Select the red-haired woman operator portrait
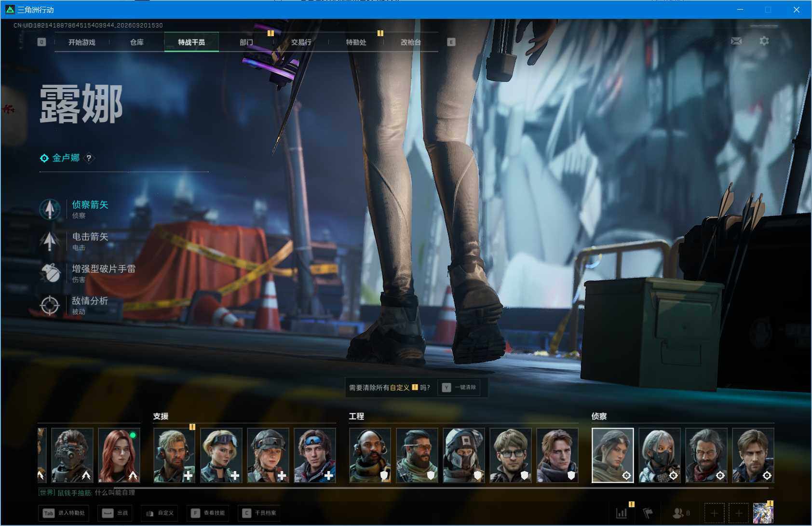This screenshot has width=812, height=526. tap(119, 456)
